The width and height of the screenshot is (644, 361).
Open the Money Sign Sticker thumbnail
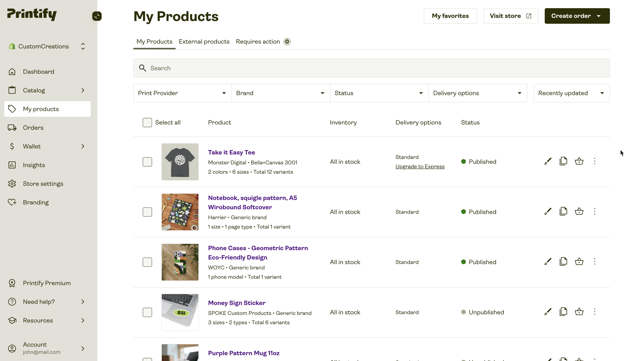[180, 312]
